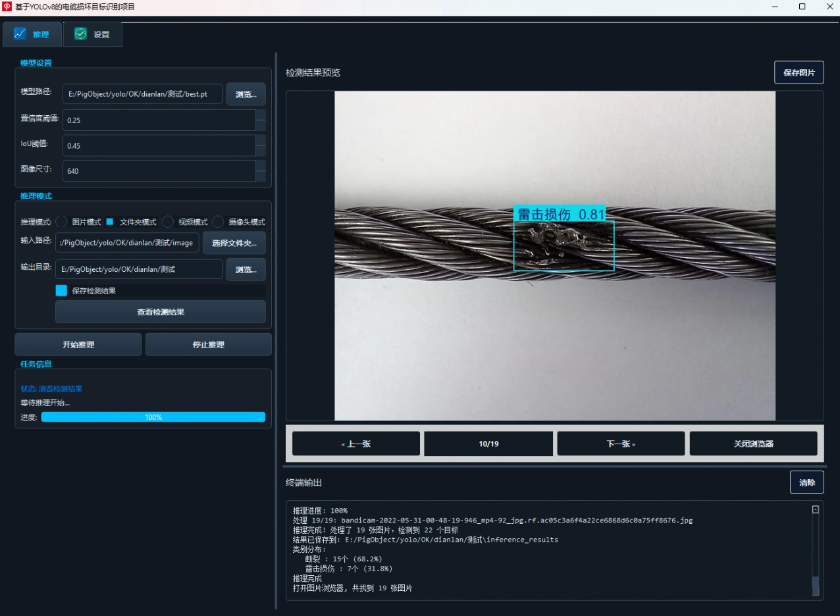The width and height of the screenshot is (840, 616).
Task: Minimize the application window
Action: 775,7
